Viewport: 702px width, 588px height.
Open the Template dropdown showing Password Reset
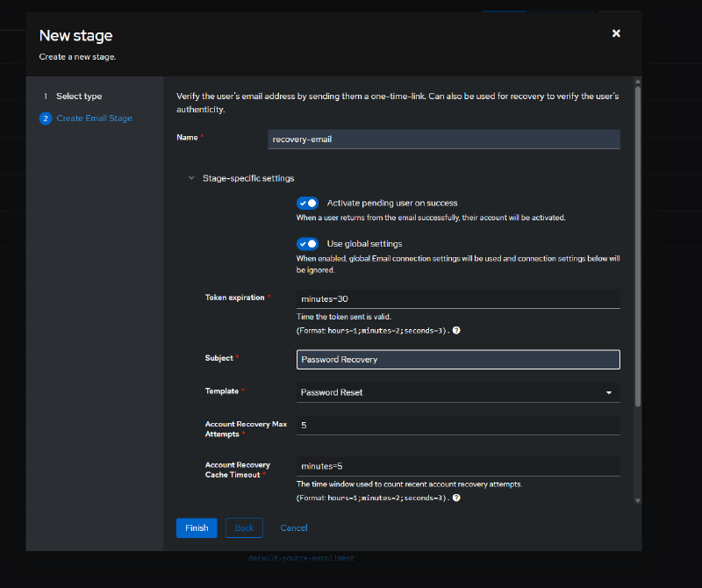458,393
